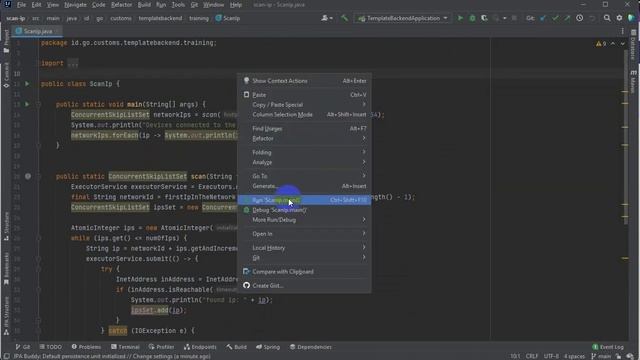The width and height of the screenshot is (640, 360).
Task: Open IDE settings gear icon
Action: [x=619, y=18]
